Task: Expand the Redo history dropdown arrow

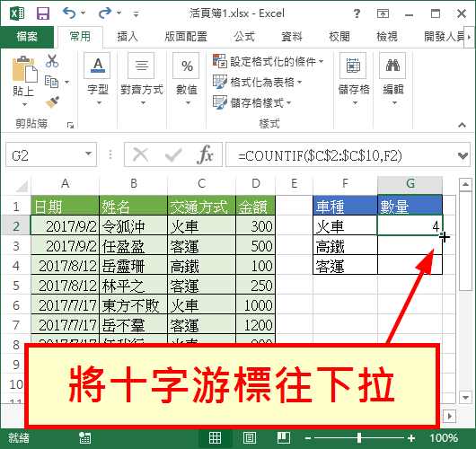Action: point(119,13)
